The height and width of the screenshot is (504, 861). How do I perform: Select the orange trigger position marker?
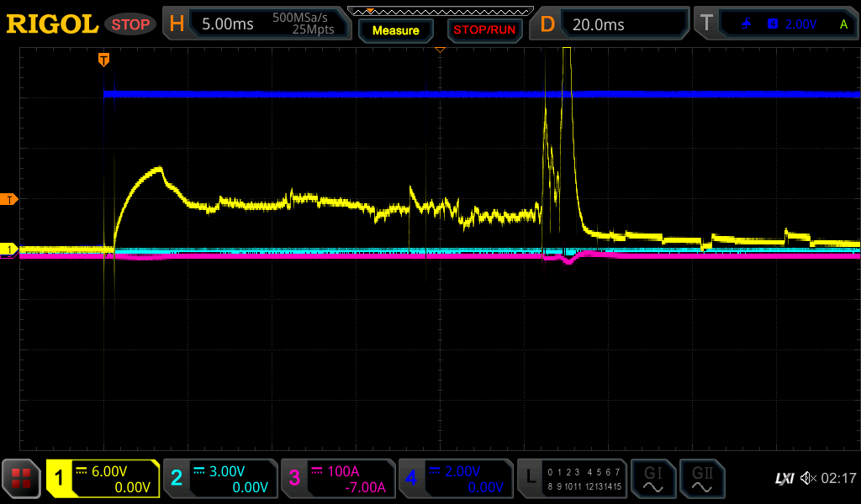coord(103,59)
